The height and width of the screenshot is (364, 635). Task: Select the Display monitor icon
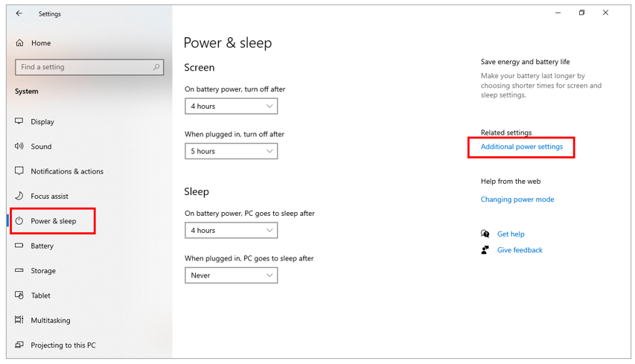tap(19, 121)
